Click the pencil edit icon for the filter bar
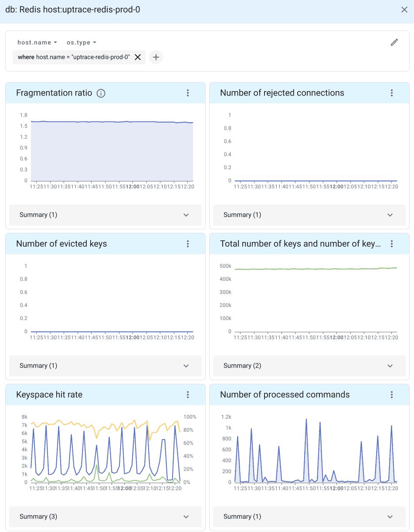This screenshot has width=414, height=532. [394, 42]
